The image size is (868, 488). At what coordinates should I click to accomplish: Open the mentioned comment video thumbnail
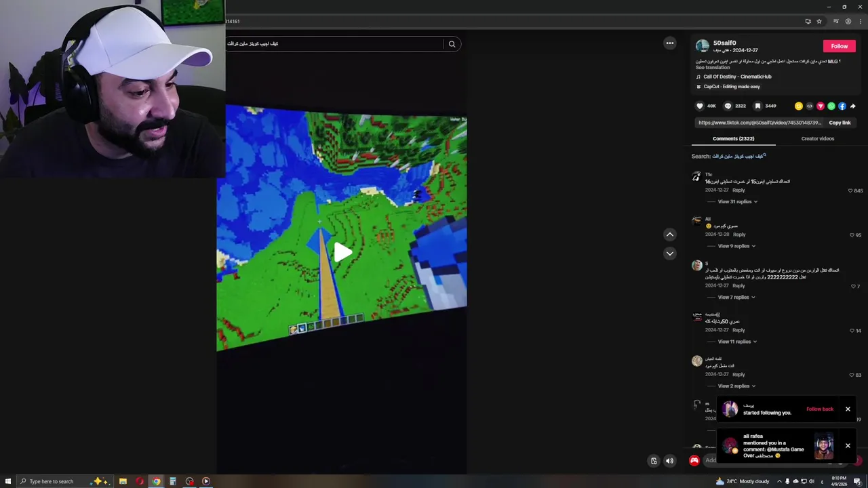pyautogui.click(x=824, y=447)
